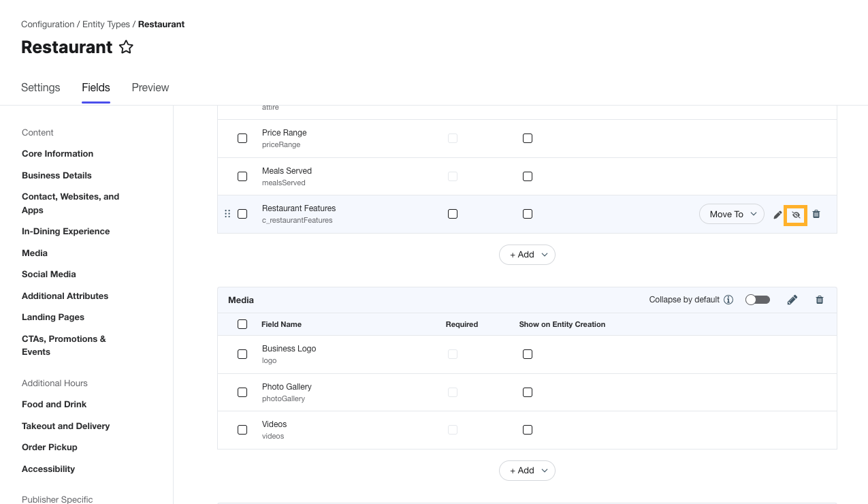Edit the Media section with pencil icon
Viewport: 868px width, 504px height.
pos(792,300)
